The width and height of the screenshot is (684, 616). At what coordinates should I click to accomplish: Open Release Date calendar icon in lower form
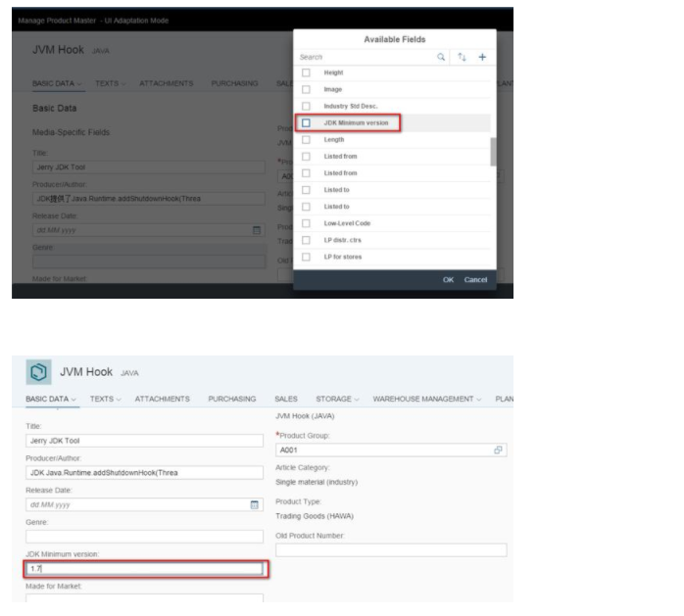[x=255, y=504]
